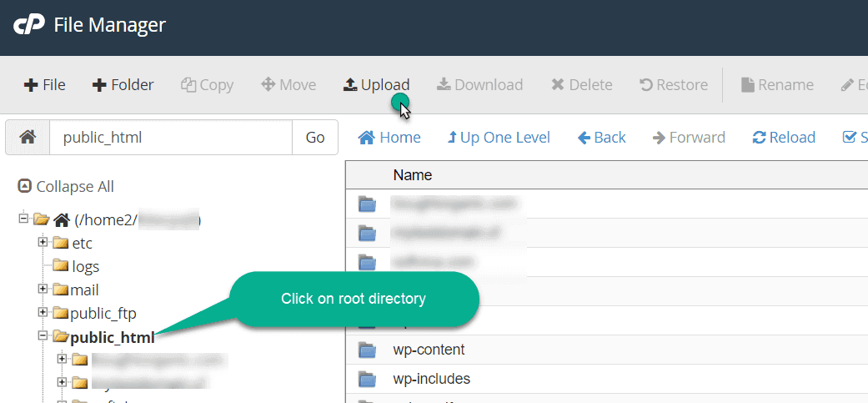The width and height of the screenshot is (868, 403).
Task: Select the public_html root directory
Action: [x=103, y=338]
